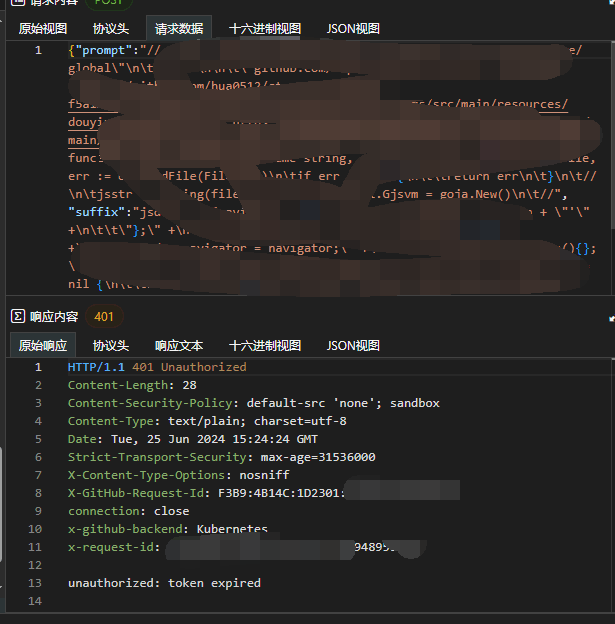
Task: Switch request panel to 原始视图 tab
Action: pos(43,29)
